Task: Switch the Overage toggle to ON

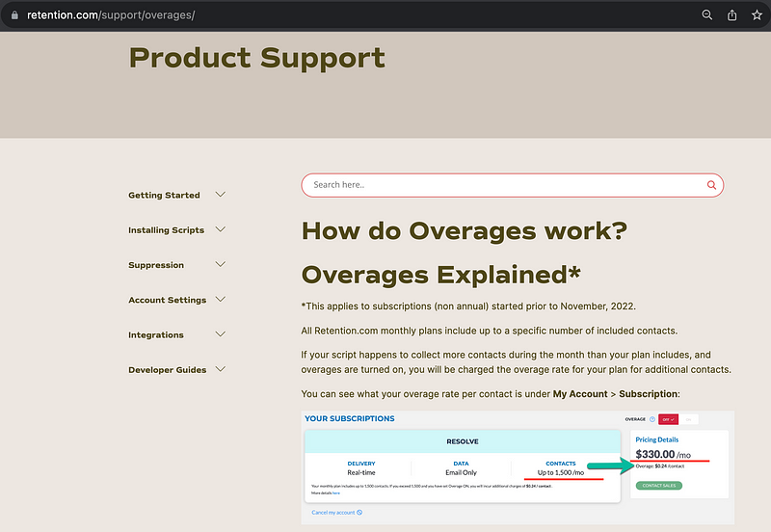Action: coord(688,419)
